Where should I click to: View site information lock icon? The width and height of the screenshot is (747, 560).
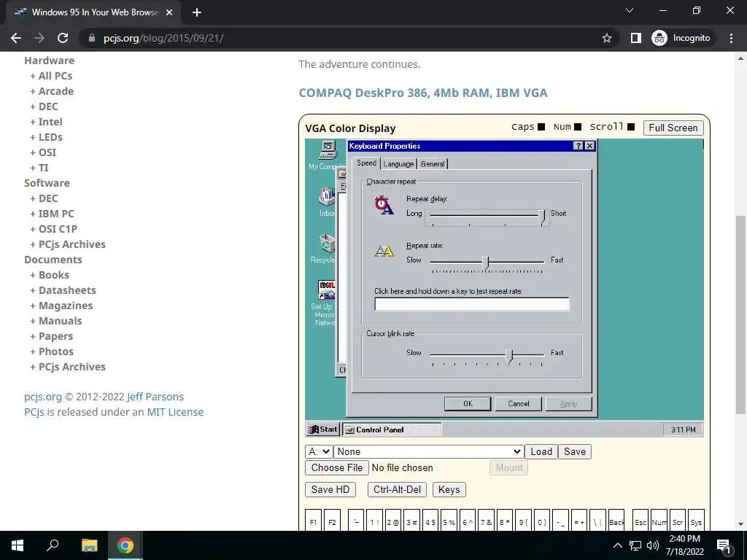point(91,38)
